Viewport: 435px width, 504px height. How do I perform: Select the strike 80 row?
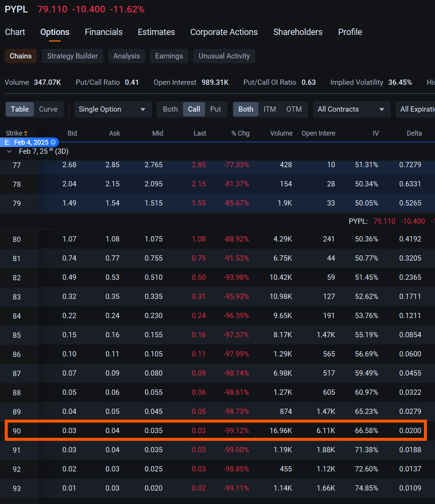pos(217,239)
